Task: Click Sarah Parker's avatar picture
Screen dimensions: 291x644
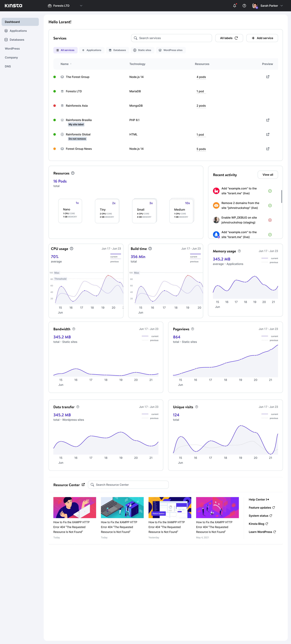Action: point(255,6)
